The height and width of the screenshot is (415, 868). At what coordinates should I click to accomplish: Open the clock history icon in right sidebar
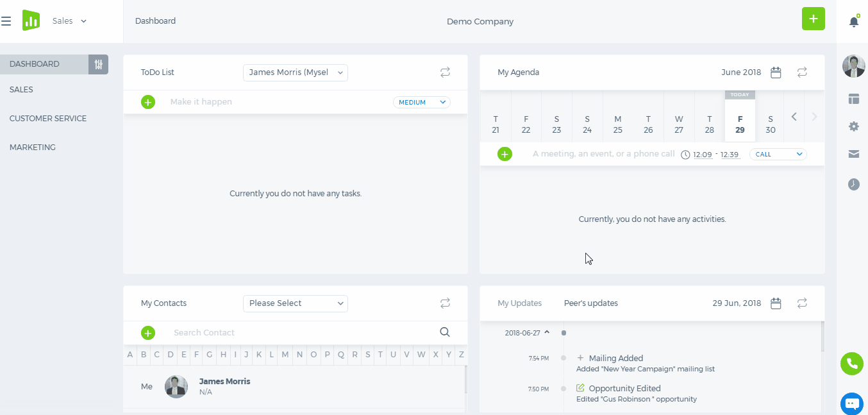[853, 184]
